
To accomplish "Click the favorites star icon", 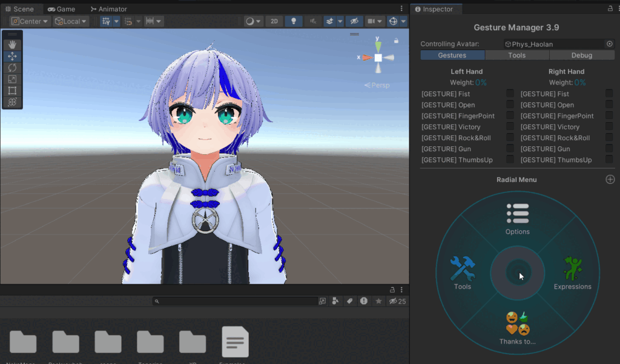I will coord(378,301).
